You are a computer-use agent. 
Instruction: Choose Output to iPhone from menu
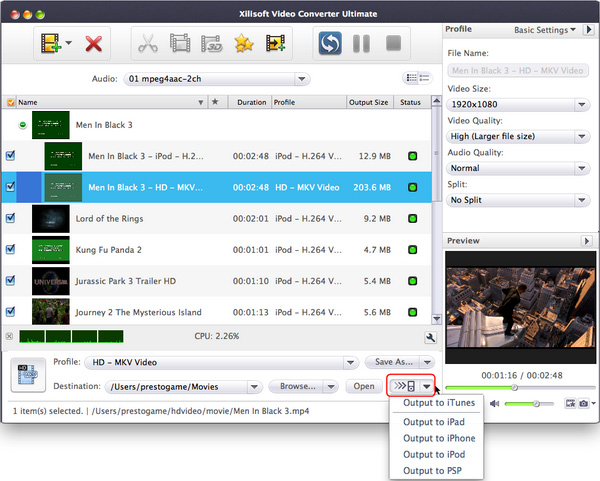[x=439, y=438]
